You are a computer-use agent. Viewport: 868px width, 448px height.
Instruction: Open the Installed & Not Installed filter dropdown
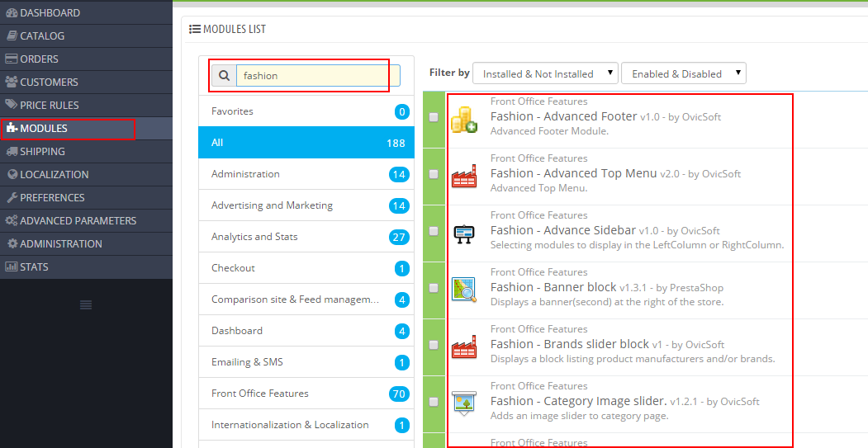pyautogui.click(x=545, y=73)
